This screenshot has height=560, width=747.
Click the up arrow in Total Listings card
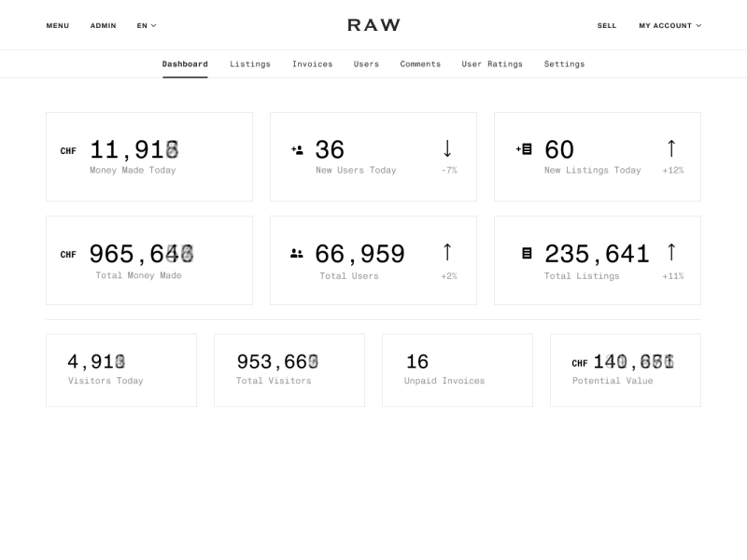click(671, 252)
